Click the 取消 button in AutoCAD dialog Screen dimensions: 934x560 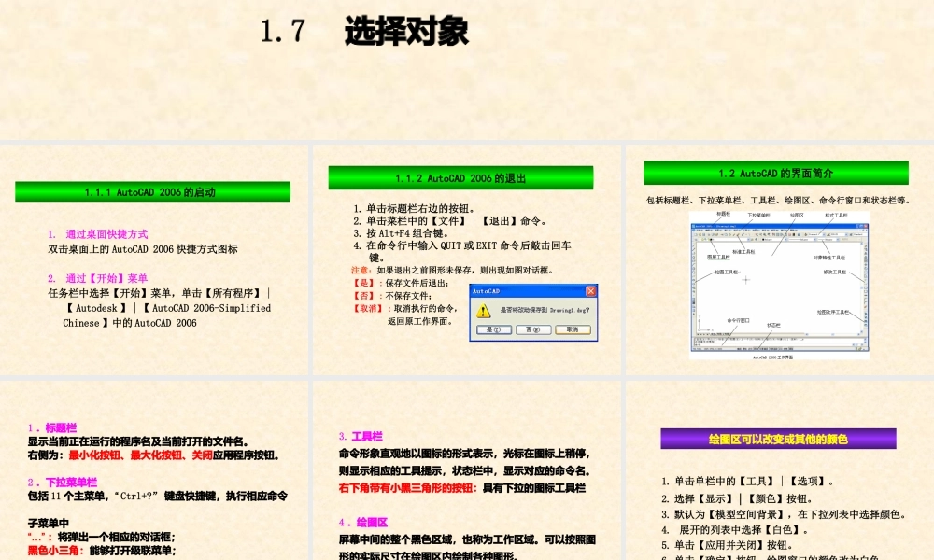click(x=573, y=329)
